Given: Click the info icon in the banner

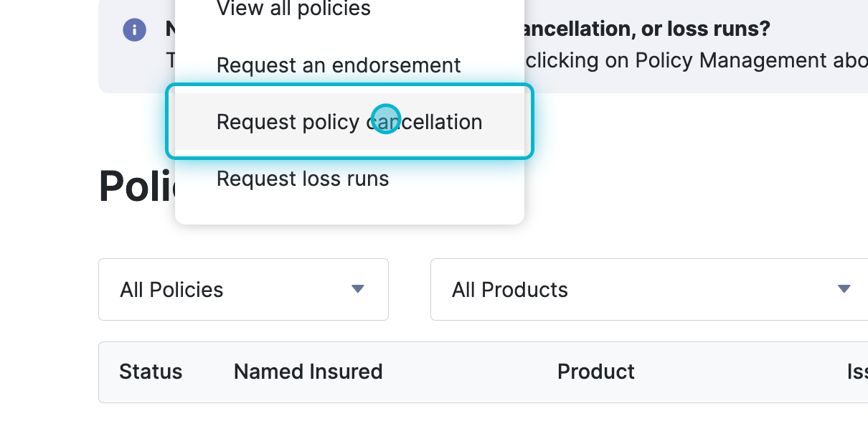Looking at the screenshot, I should 134,30.
